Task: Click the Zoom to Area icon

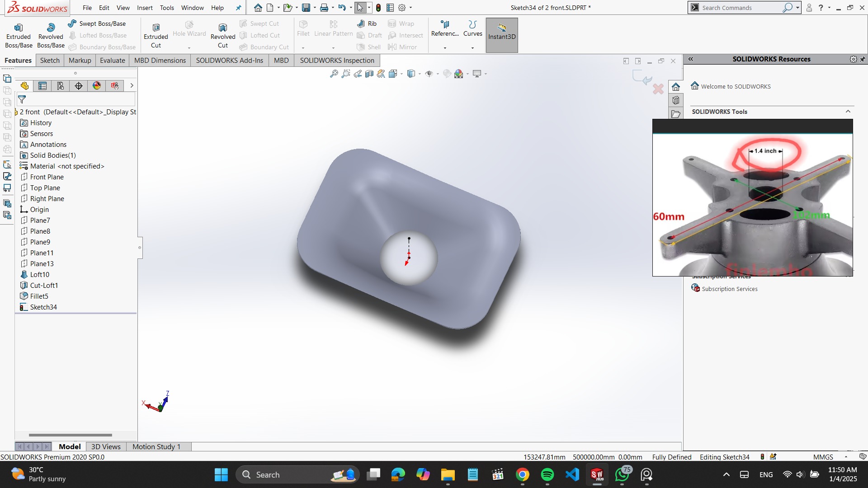Action: click(x=346, y=74)
